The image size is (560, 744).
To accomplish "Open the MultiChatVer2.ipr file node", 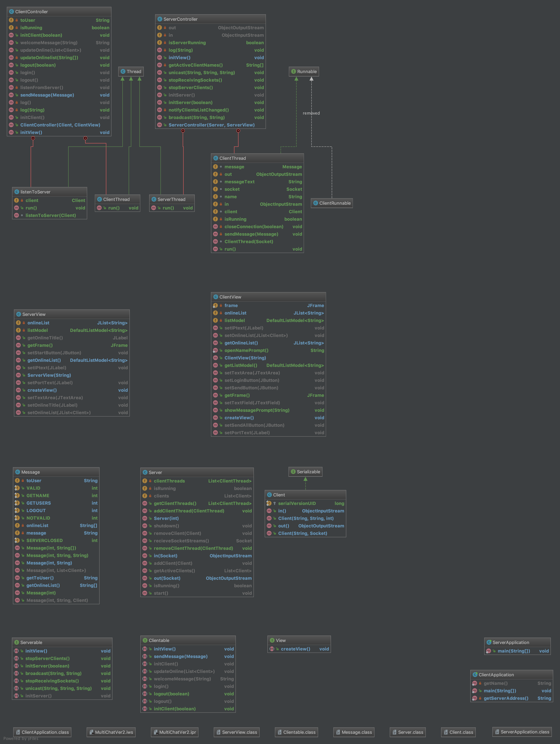I will tap(175, 732).
